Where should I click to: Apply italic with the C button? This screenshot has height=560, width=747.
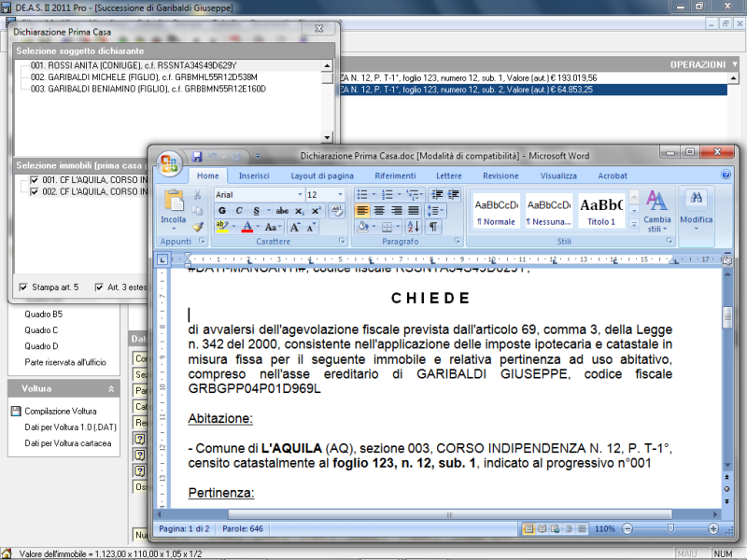coord(239,211)
